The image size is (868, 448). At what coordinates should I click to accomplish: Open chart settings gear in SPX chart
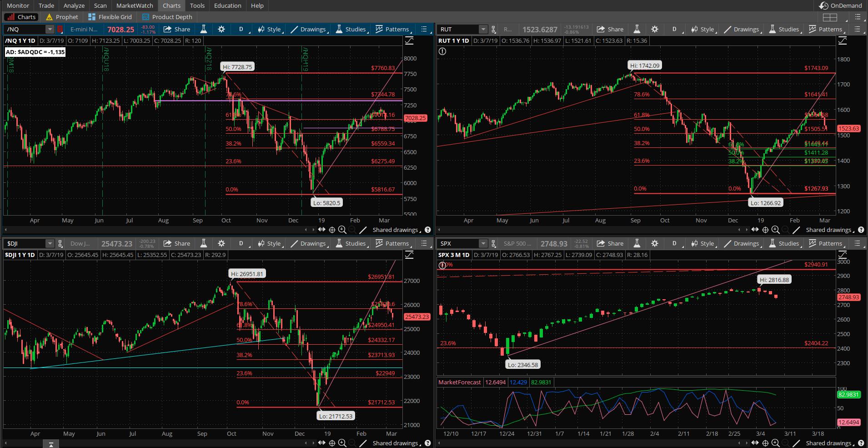tap(655, 243)
